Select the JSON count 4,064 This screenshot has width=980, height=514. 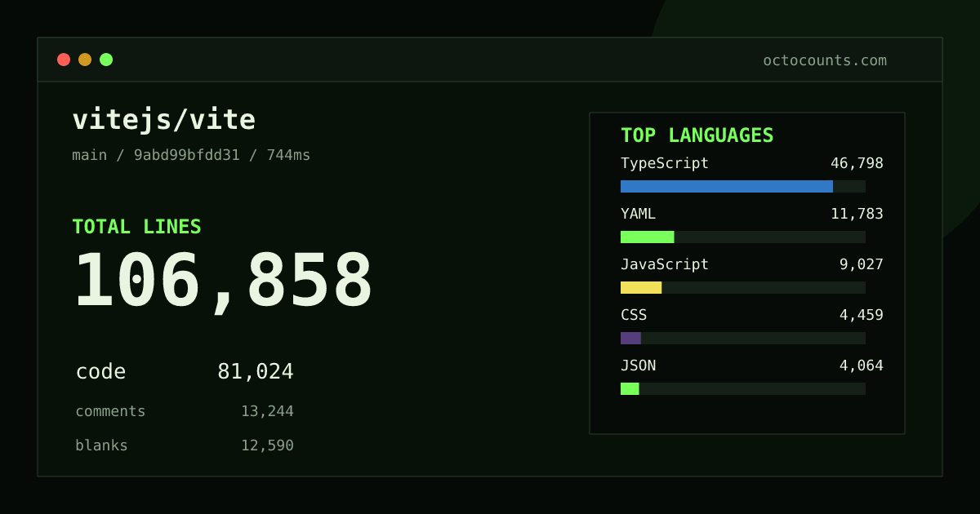tap(862, 366)
